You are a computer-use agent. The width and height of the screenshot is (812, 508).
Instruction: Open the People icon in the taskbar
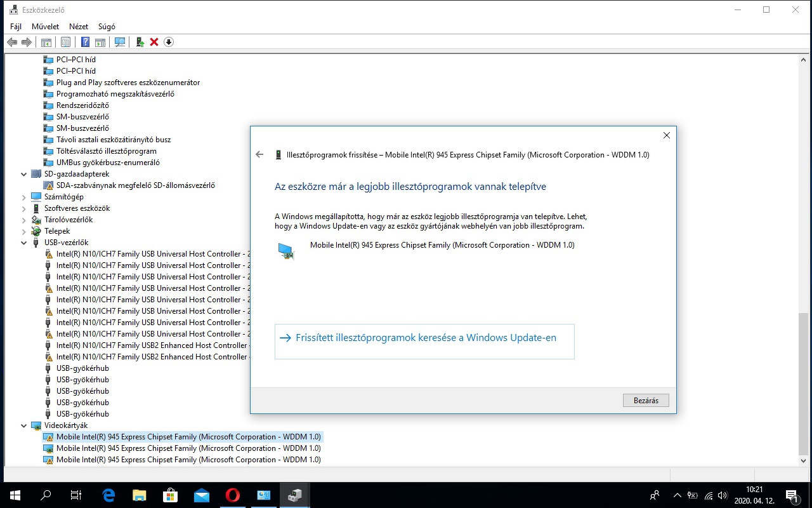(x=655, y=495)
